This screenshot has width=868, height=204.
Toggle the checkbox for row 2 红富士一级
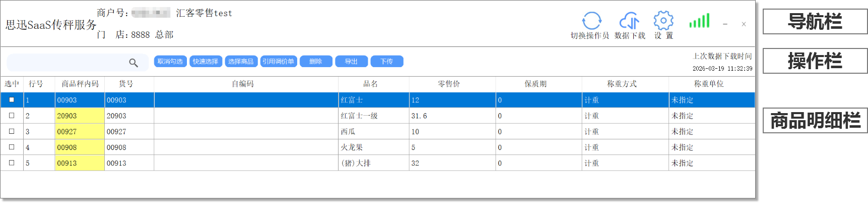(x=12, y=116)
